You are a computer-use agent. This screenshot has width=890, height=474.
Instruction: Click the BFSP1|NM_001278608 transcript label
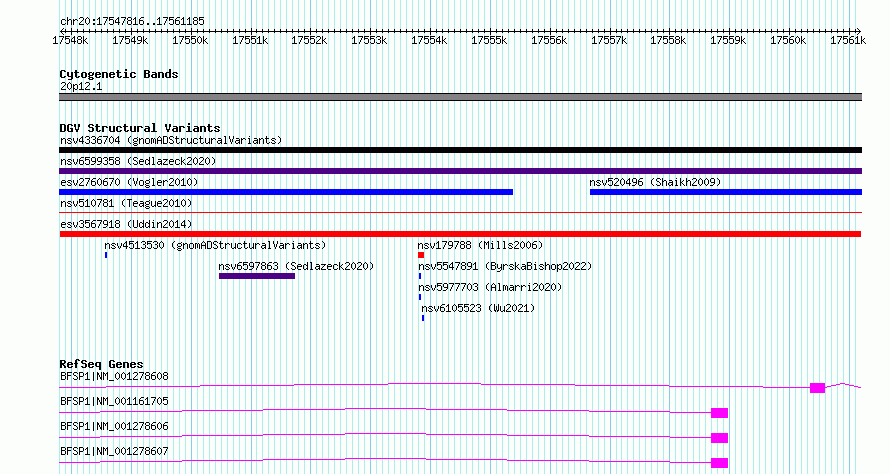[114, 376]
